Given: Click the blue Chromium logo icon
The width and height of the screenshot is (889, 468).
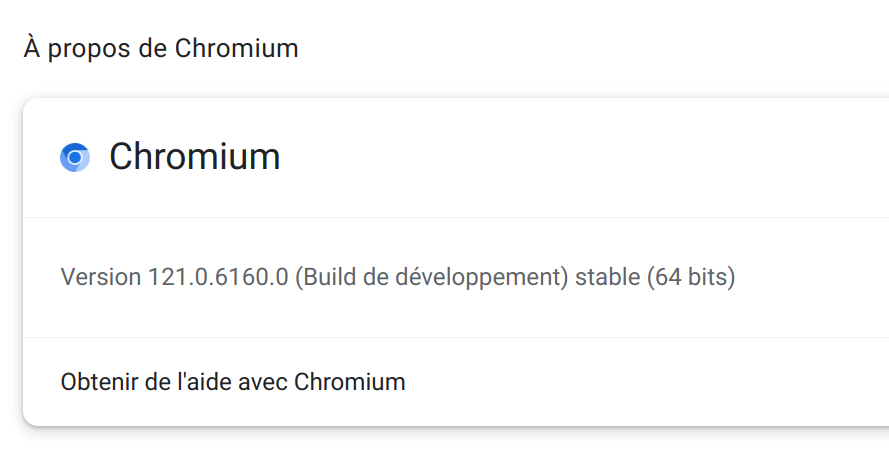Looking at the screenshot, I should coord(75,157).
